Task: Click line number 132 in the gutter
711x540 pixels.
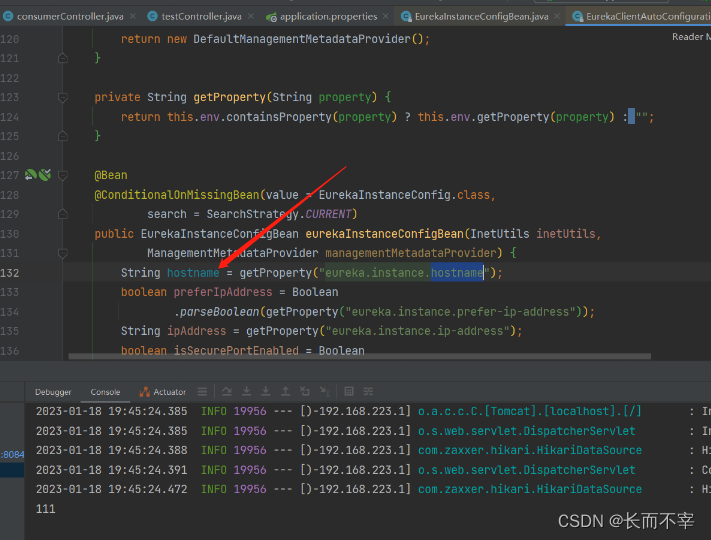Action: (x=10, y=273)
